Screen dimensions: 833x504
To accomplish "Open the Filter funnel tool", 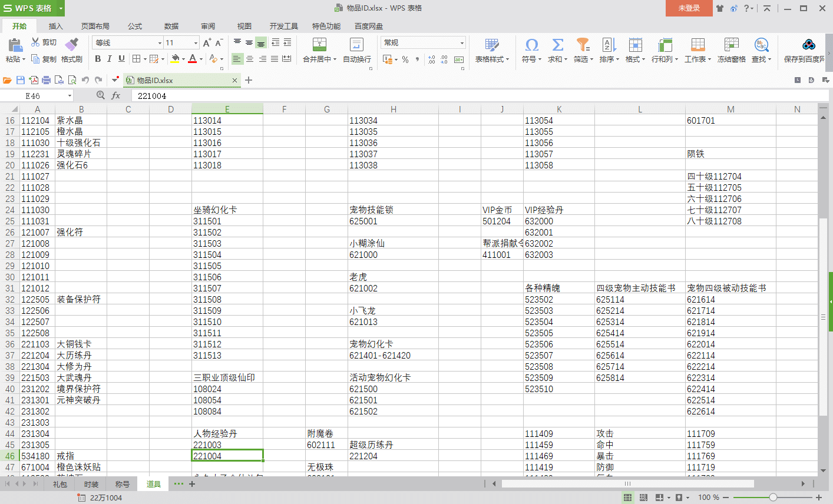I will click(583, 45).
